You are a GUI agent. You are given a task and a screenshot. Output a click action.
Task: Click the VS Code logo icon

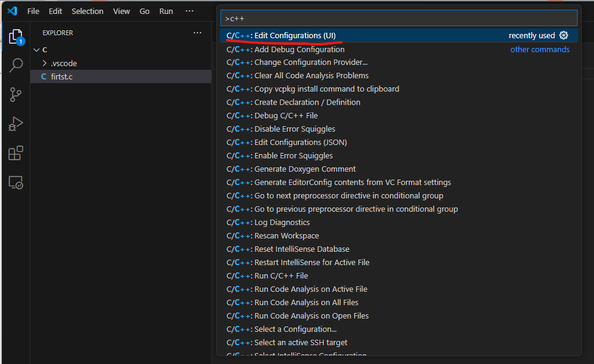coord(13,11)
